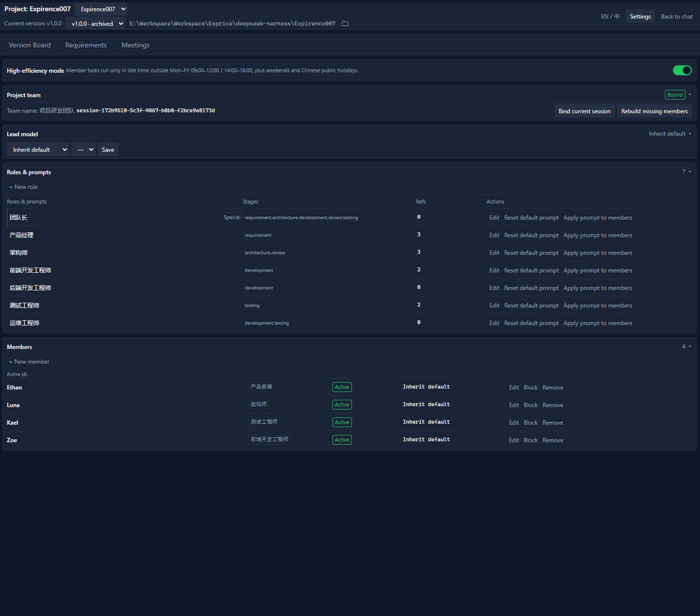Go Back to chat

[677, 17]
